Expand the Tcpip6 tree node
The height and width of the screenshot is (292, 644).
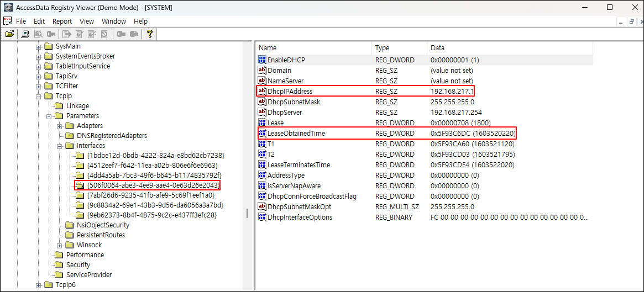click(x=39, y=285)
